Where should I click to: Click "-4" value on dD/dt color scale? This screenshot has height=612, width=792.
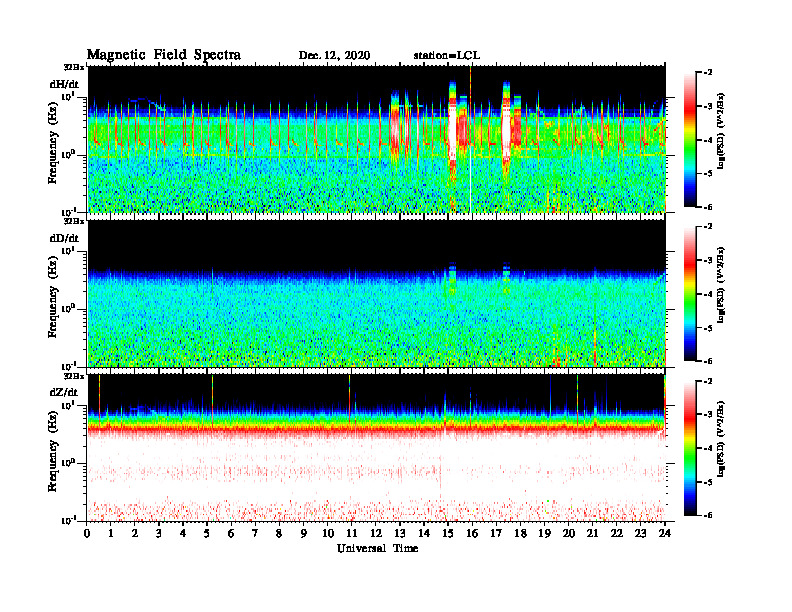[x=708, y=294]
